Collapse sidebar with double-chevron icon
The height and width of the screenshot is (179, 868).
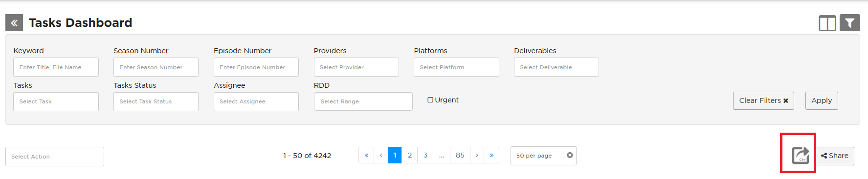[14, 22]
